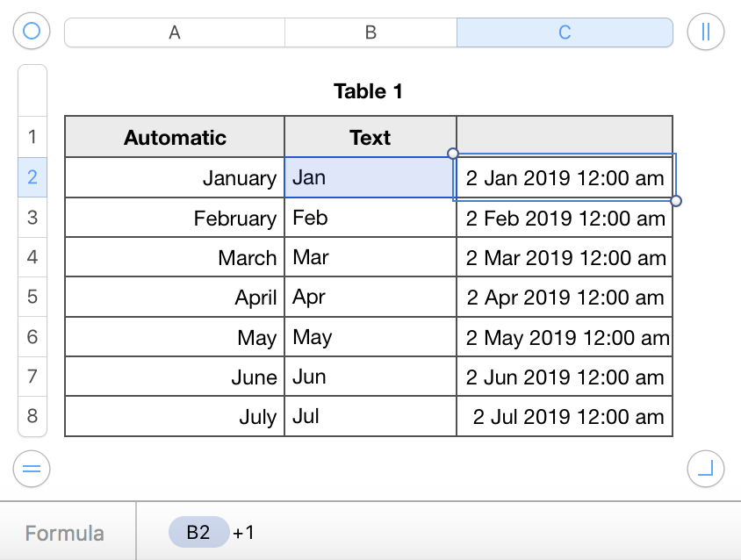Click the Formula label

65,533
